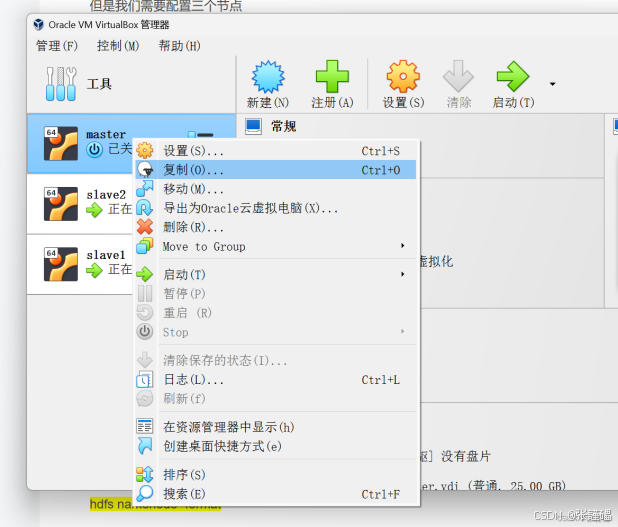Screen dimensions: 618x527
Task: Click the 日志(L) log icon
Action: 145,379
